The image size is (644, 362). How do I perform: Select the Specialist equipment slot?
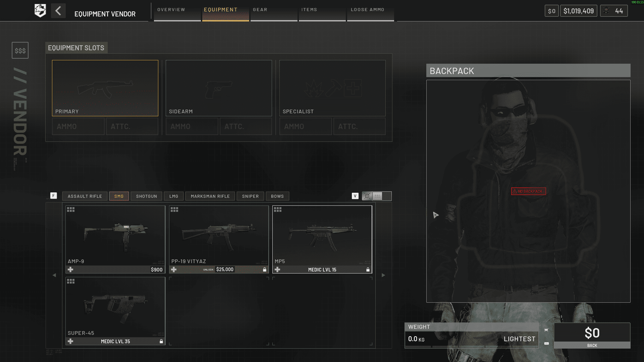332,88
